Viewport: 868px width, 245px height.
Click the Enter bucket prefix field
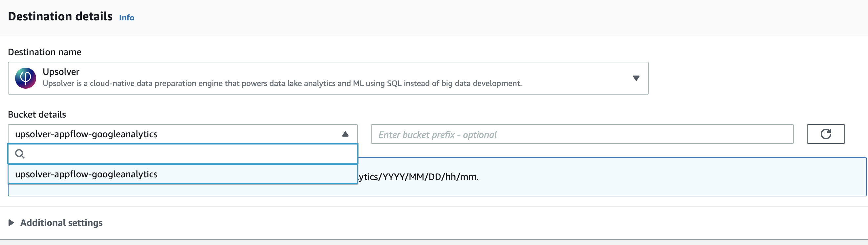coord(582,134)
